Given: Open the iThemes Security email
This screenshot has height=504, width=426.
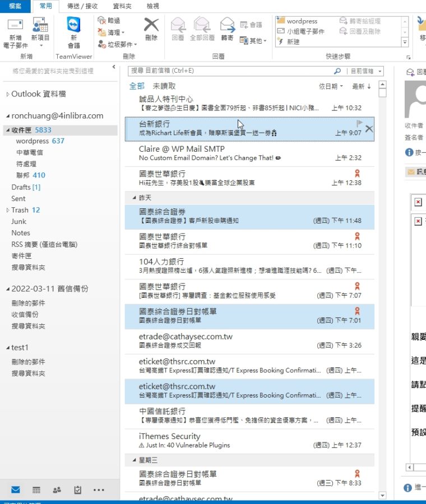Looking at the screenshot, I should coord(249,441).
